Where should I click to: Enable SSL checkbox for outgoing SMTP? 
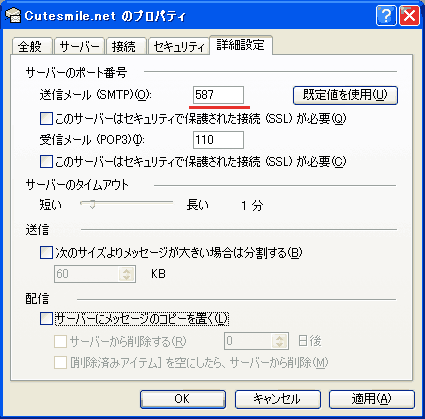(46, 118)
